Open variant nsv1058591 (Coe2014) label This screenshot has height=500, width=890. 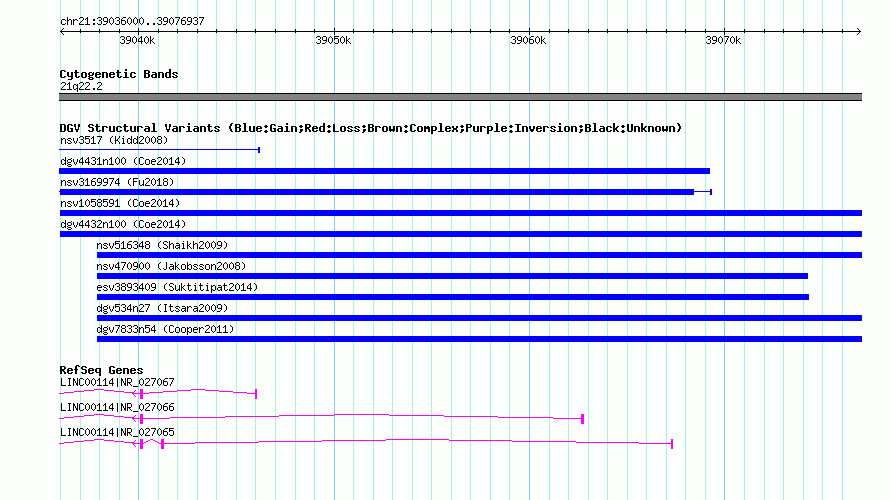click(120, 203)
